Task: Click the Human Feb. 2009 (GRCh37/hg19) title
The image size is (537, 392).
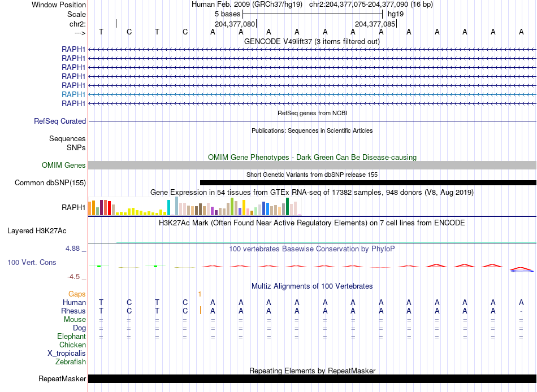Action: 247,5
